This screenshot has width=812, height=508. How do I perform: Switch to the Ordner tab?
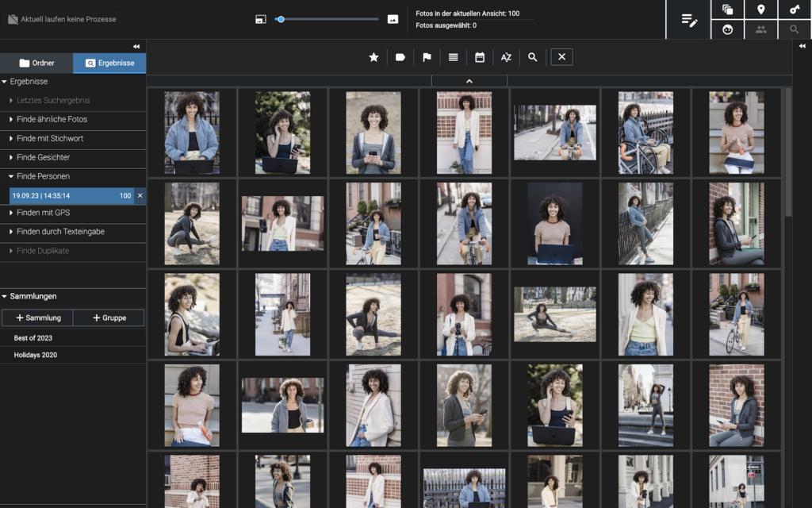tap(36, 63)
